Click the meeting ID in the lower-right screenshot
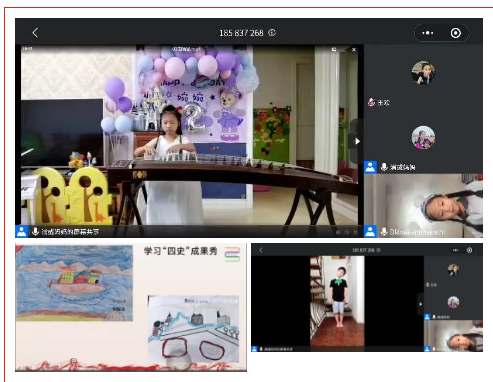The image size is (493, 382). [x=363, y=250]
